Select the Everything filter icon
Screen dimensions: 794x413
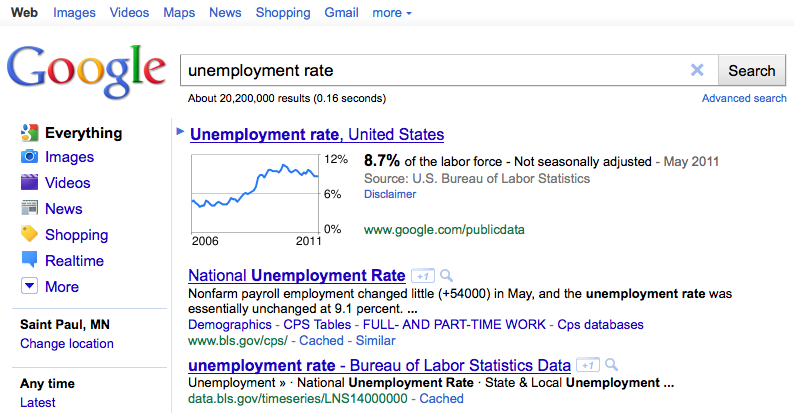click(x=30, y=133)
